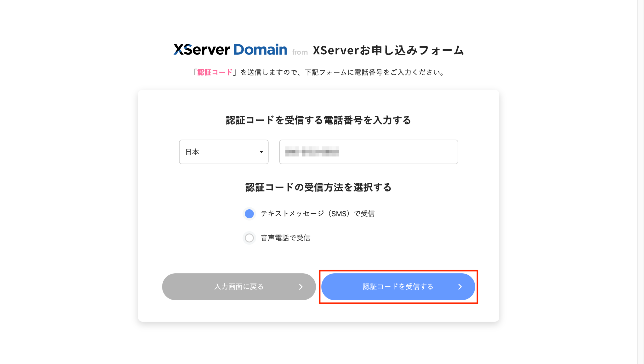The image size is (644, 364).
Task: Focus the phone number input field
Action: coord(369,152)
